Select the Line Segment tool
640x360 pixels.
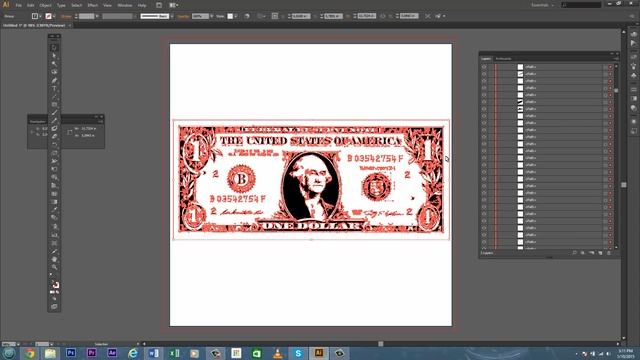click(x=54, y=96)
